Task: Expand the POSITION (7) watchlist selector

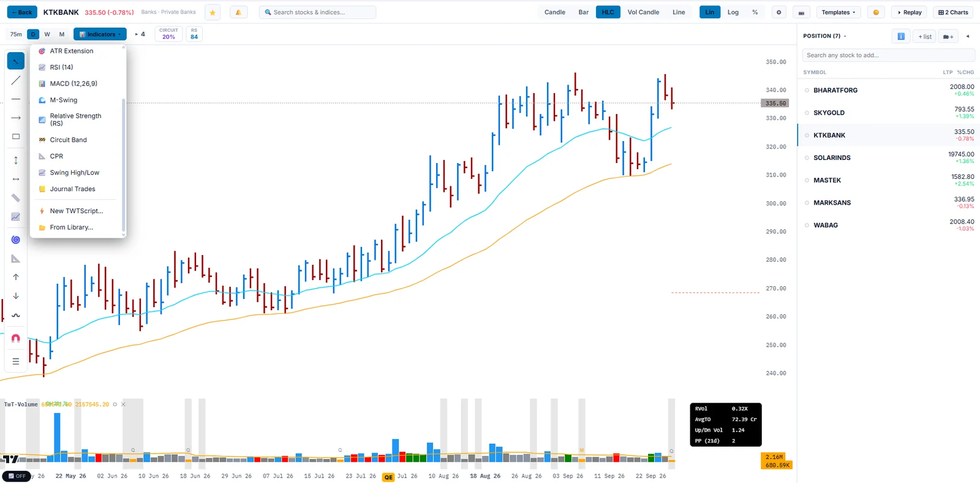Action: (x=824, y=36)
